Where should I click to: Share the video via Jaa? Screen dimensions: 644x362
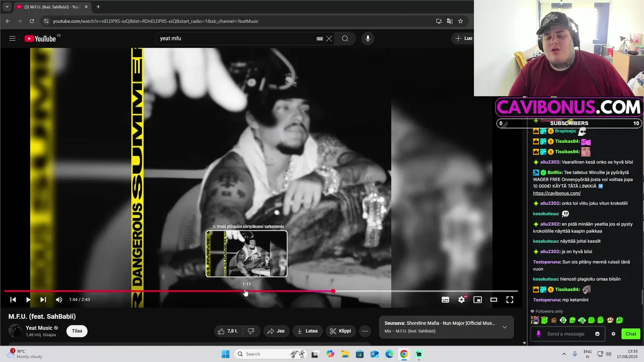pos(276,331)
